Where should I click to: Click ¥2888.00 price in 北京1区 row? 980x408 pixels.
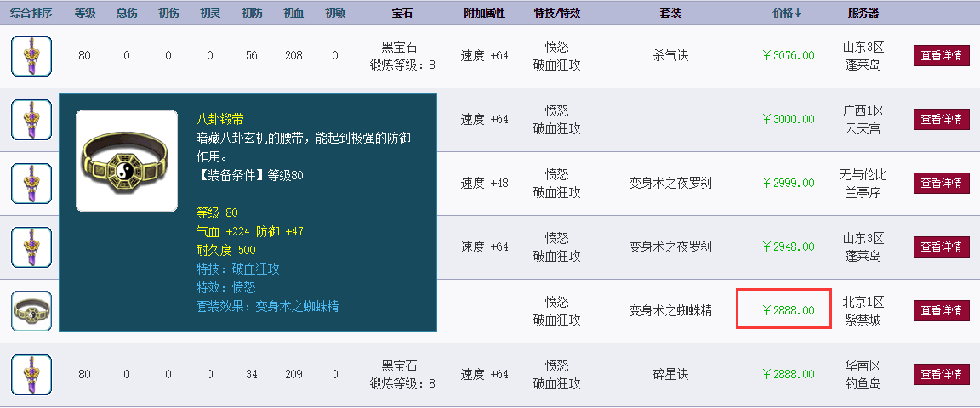(x=788, y=310)
